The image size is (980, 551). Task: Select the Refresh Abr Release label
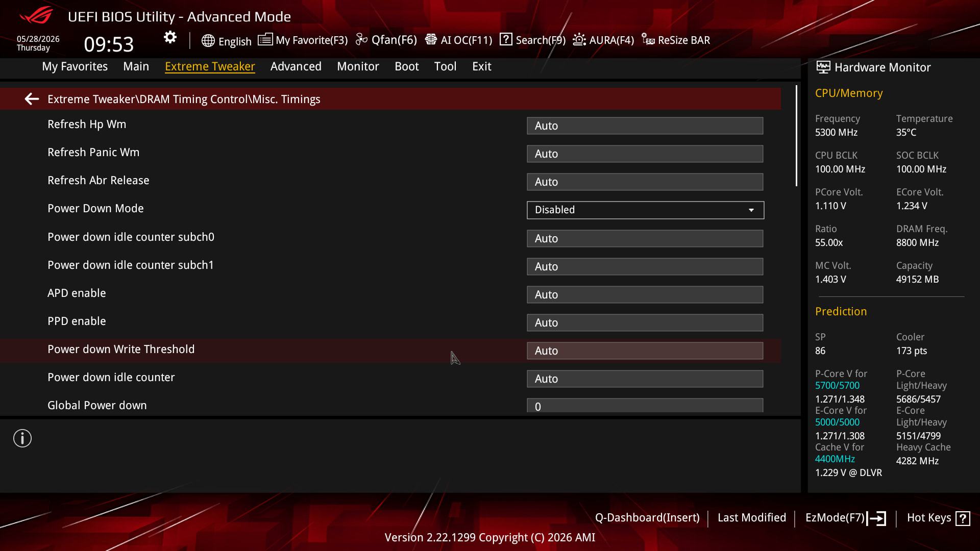(x=99, y=181)
